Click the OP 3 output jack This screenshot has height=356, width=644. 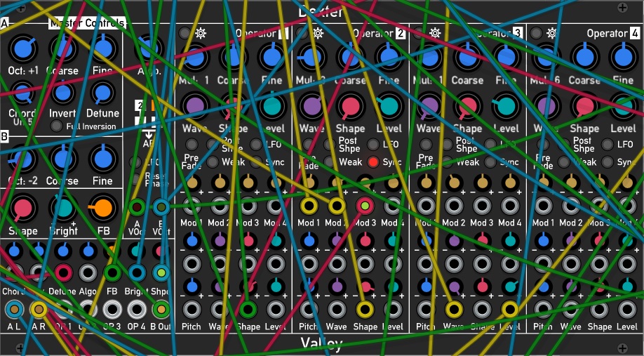pos(112,310)
